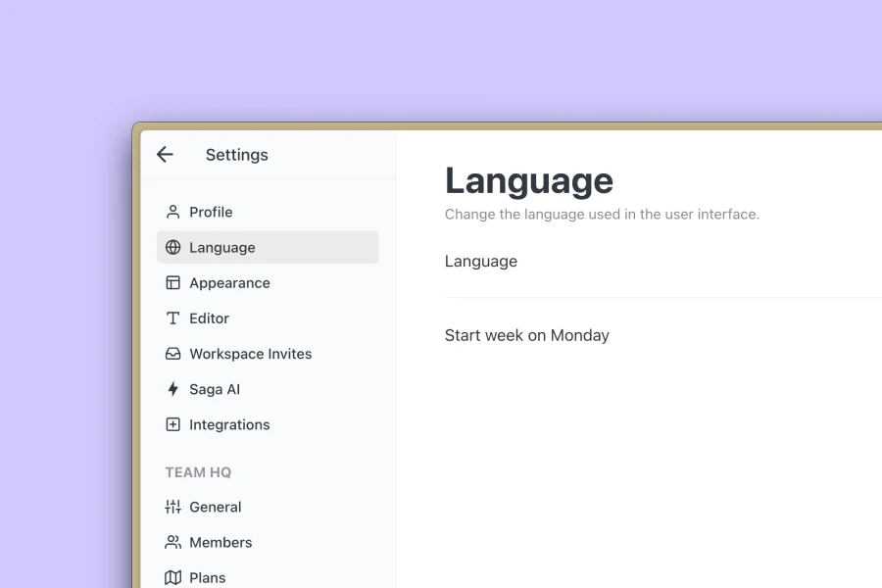Click the Appearance layout icon
The image size is (882, 588).
point(172,282)
